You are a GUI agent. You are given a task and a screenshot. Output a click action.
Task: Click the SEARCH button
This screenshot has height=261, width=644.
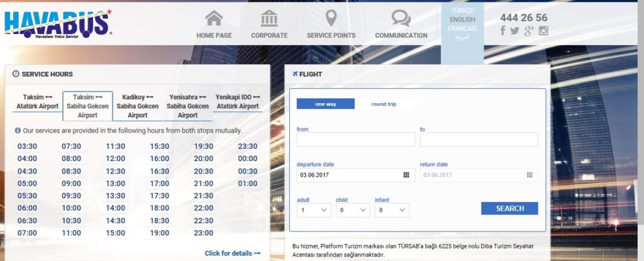pos(509,208)
